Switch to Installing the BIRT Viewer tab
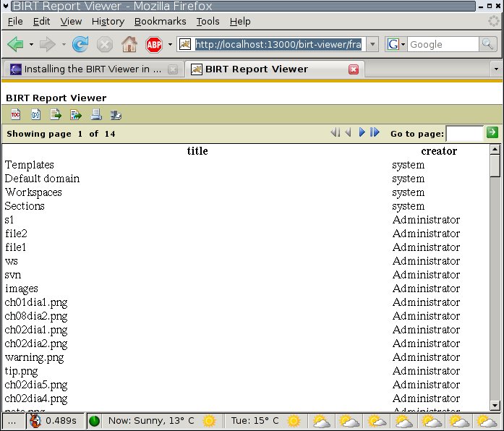The image size is (504, 431). coord(93,69)
